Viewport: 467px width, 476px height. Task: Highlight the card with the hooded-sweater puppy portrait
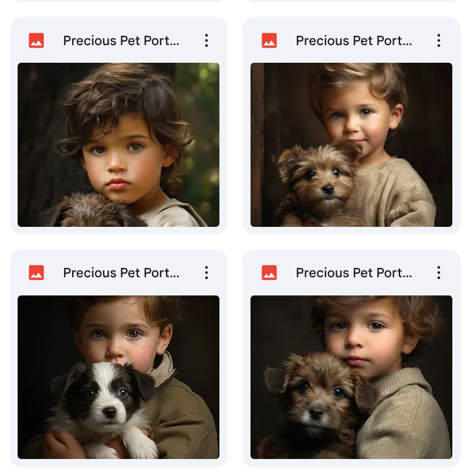coord(351,463)
